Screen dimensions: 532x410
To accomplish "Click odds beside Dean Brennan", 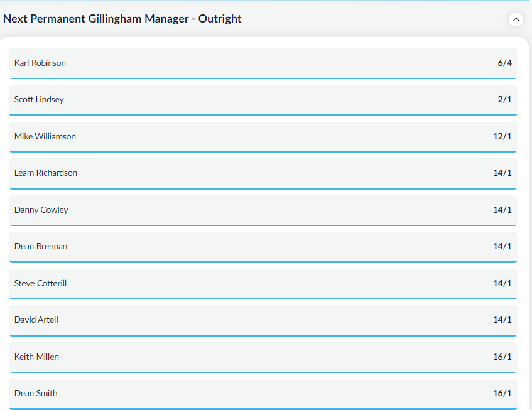I will click(x=502, y=246).
